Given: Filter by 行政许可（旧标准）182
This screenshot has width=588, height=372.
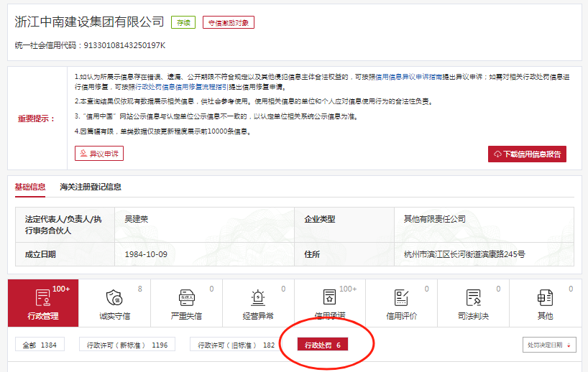Looking at the screenshot, I should coord(236,345).
